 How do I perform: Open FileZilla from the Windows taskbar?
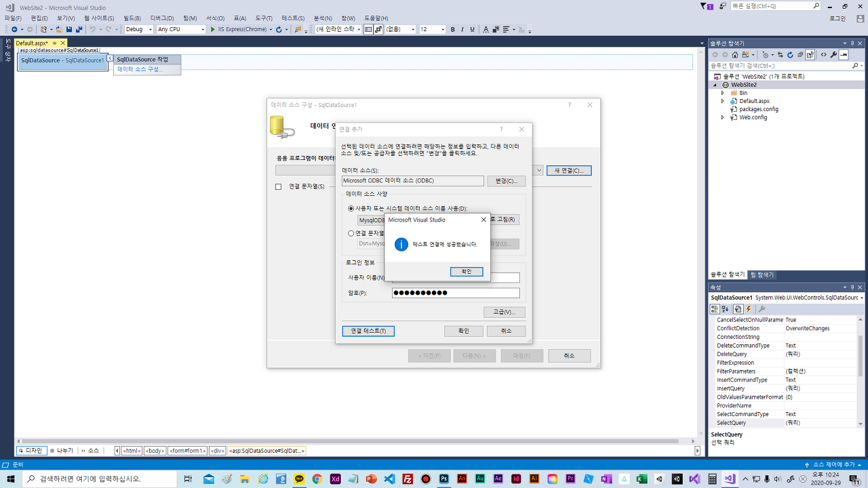point(408,479)
